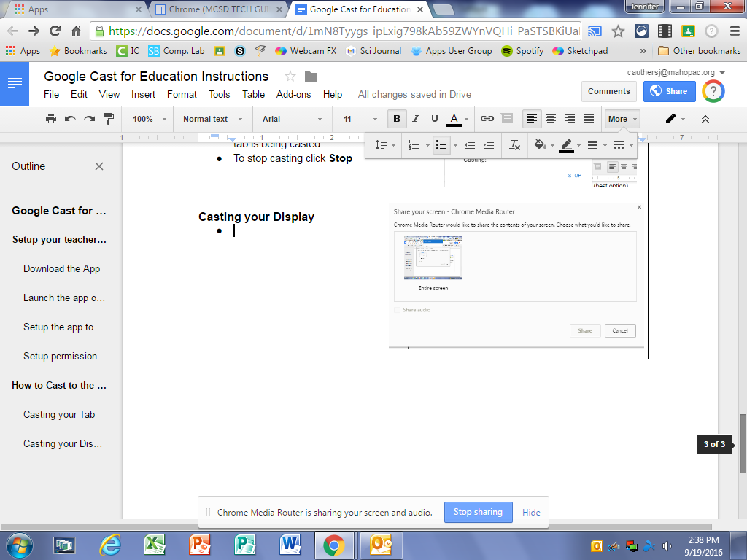
Task: Set center text alignment
Action: (551, 119)
